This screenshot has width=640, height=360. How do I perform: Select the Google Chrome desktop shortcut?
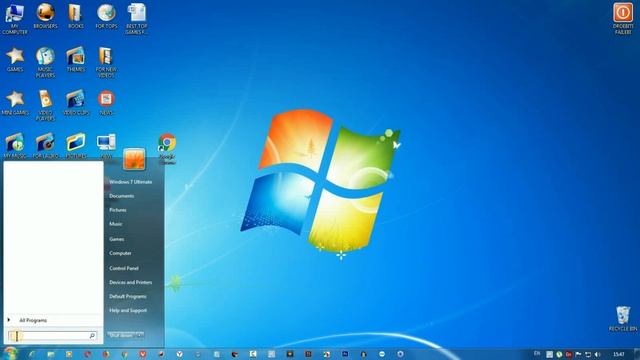[x=167, y=149]
